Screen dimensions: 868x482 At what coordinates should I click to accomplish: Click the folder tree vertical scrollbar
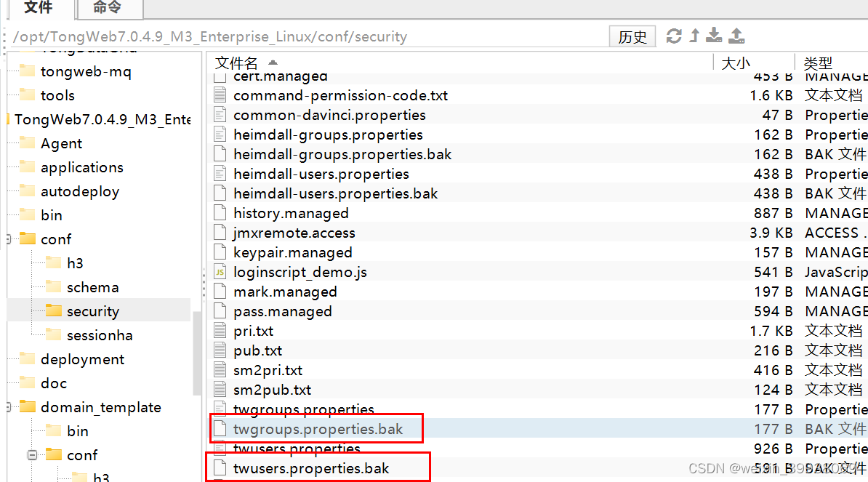pos(197,353)
